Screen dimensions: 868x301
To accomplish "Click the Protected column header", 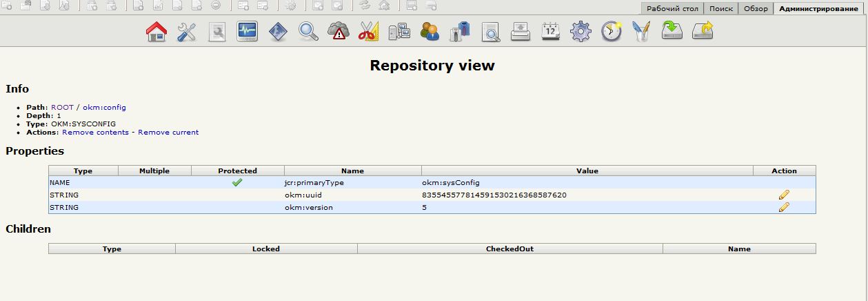I will click(x=237, y=171).
